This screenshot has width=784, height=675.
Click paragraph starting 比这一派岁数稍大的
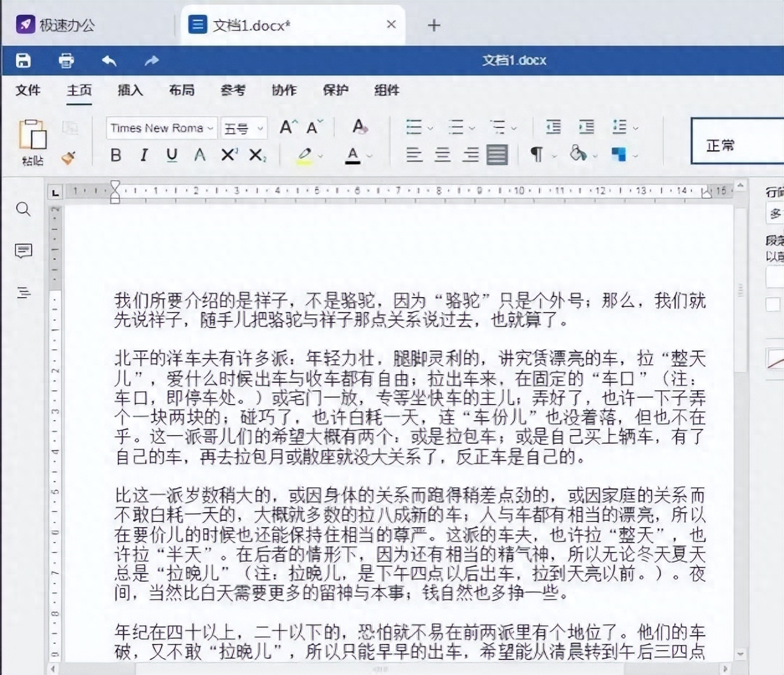click(x=410, y=544)
